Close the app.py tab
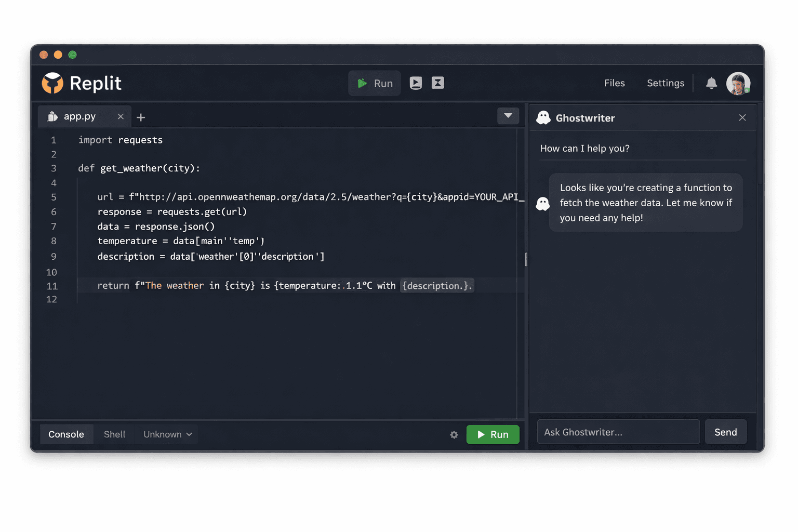The width and height of the screenshot is (798, 532). pyautogui.click(x=121, y=116)
